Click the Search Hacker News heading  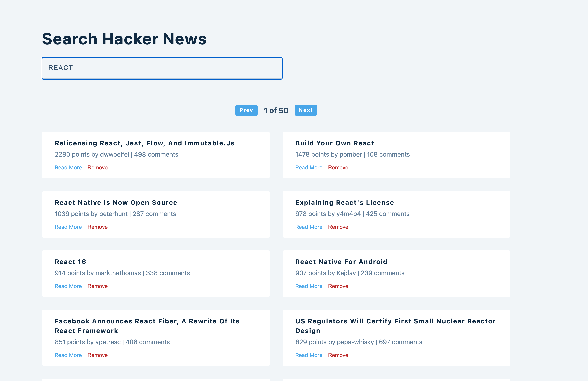pos(124,39)
